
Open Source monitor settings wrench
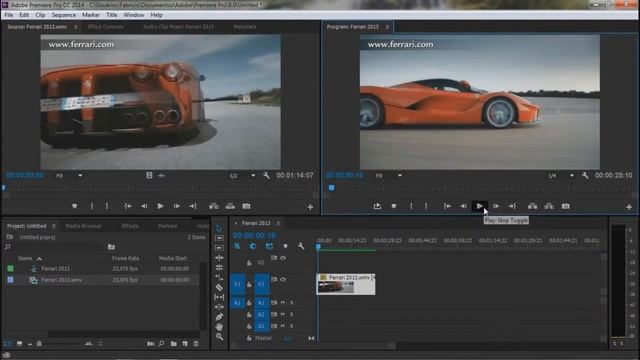[267, 175]
